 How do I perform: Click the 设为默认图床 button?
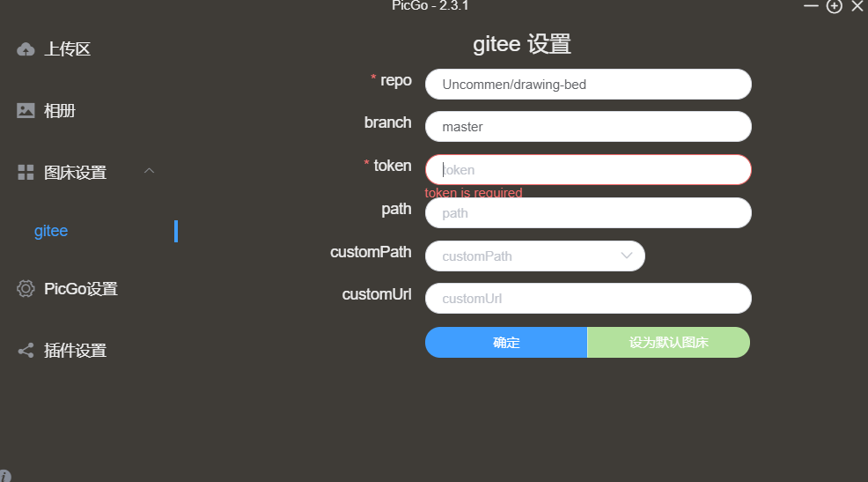click(669, 343)
